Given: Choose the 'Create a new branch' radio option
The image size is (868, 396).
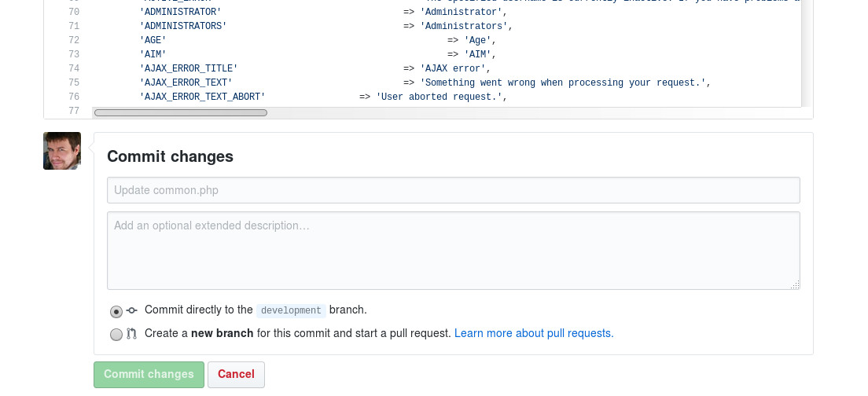Looking at the screenshot, I should point(116,335).
